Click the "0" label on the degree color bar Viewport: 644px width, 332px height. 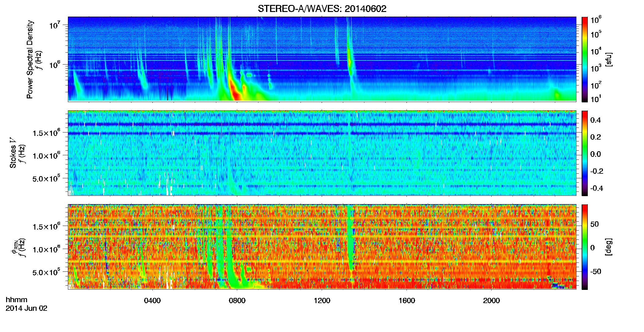pos(592,248)
